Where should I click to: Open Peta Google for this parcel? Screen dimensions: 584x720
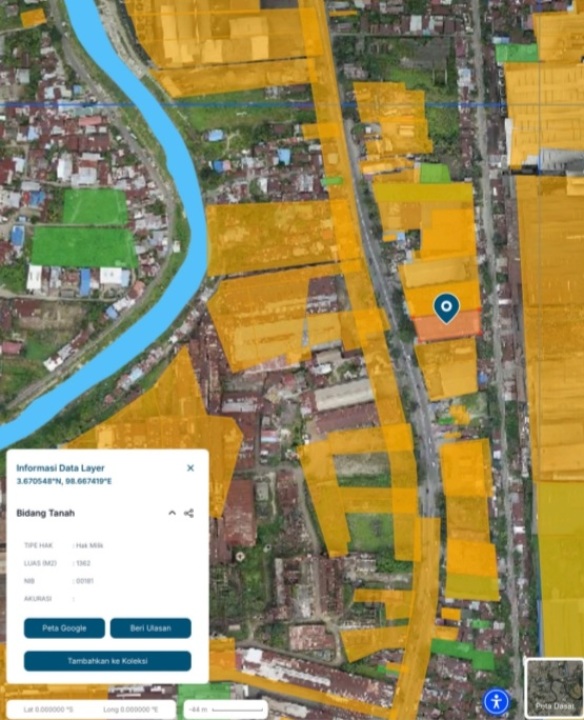point(64,628)
